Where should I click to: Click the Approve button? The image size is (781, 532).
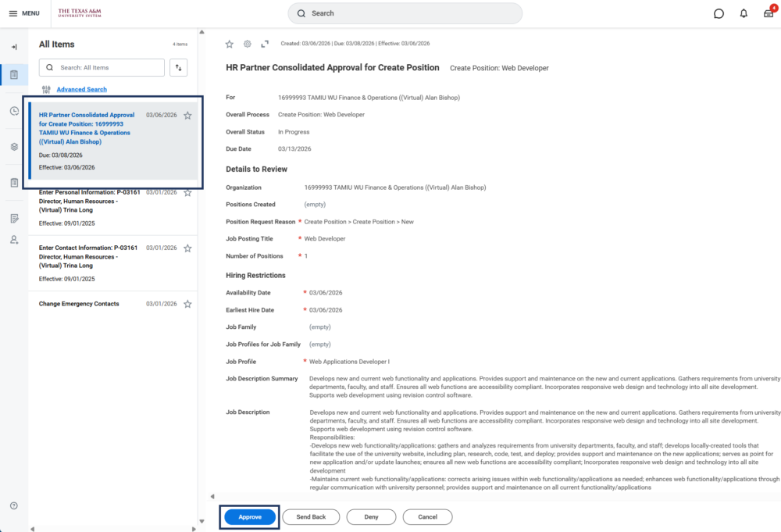(x=249, y=517)
